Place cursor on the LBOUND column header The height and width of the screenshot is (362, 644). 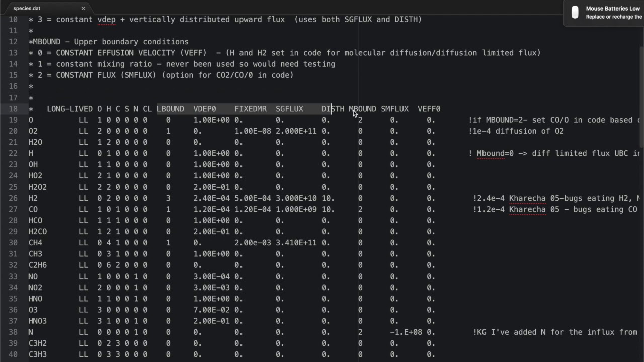click(x=171, y=109)
